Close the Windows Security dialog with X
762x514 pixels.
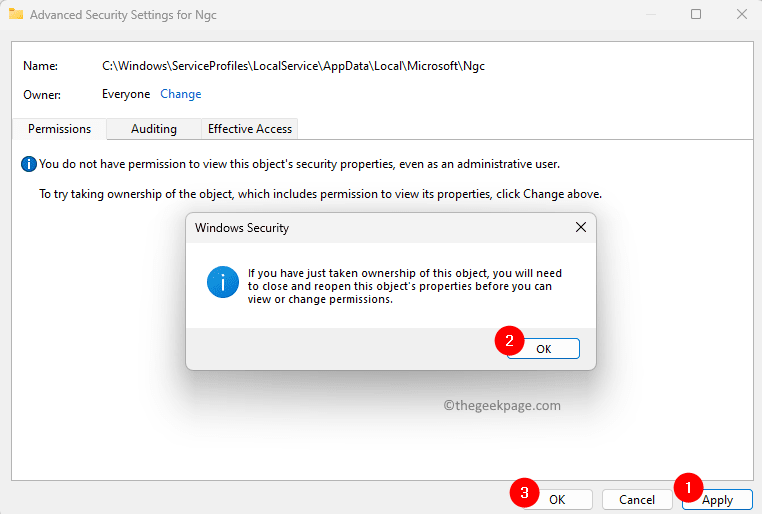click(580, 228)
